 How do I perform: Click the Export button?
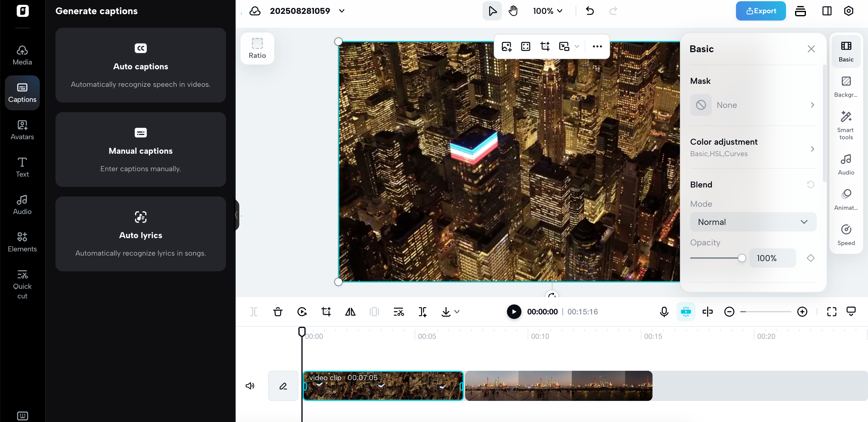pos(760,11)
